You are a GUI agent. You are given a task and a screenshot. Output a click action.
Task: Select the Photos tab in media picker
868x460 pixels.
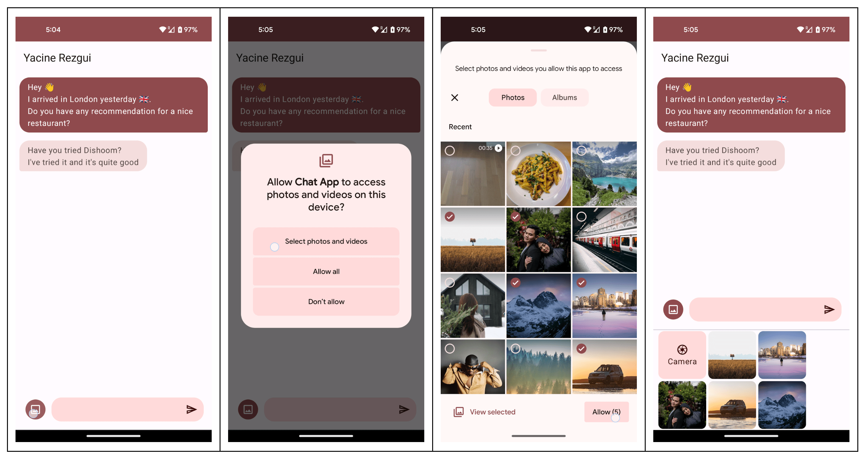tap(513, 97)
